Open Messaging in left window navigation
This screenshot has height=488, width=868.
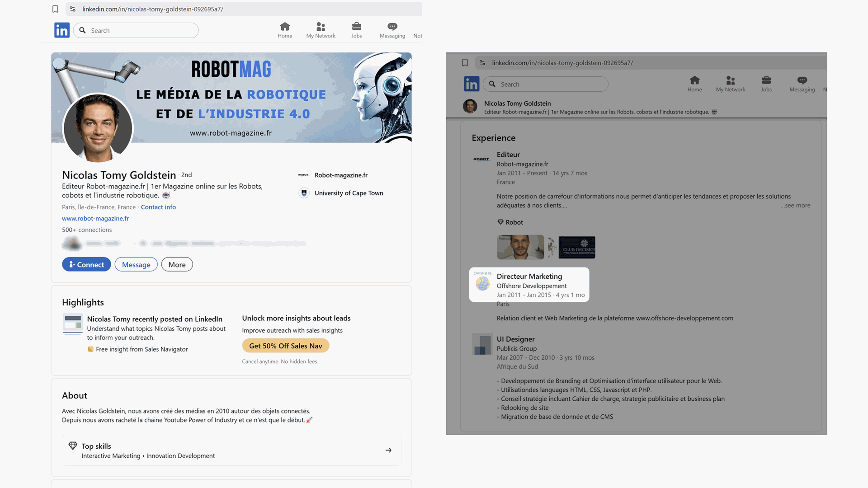tap(392, 30)
